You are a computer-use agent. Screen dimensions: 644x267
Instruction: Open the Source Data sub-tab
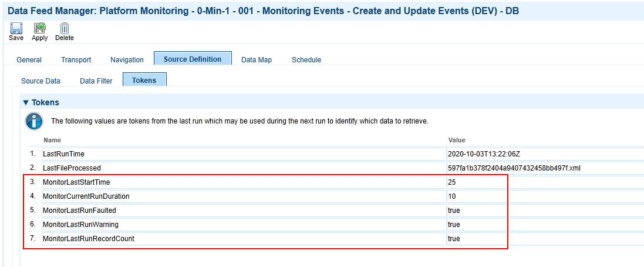pos(41,81)
